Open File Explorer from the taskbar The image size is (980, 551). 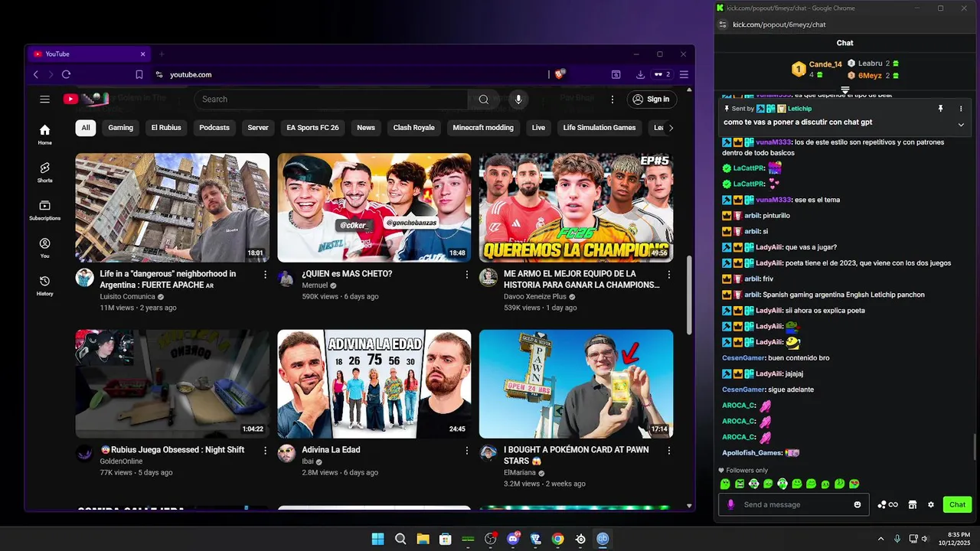[423, 539]
